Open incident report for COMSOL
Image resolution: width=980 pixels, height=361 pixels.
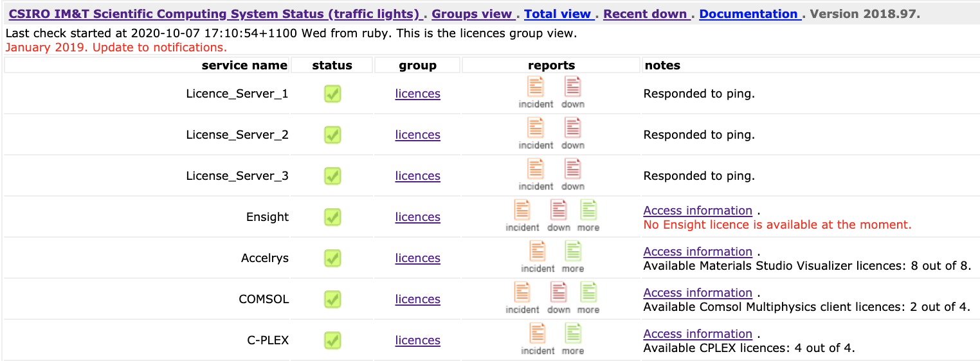coord(522,298)
